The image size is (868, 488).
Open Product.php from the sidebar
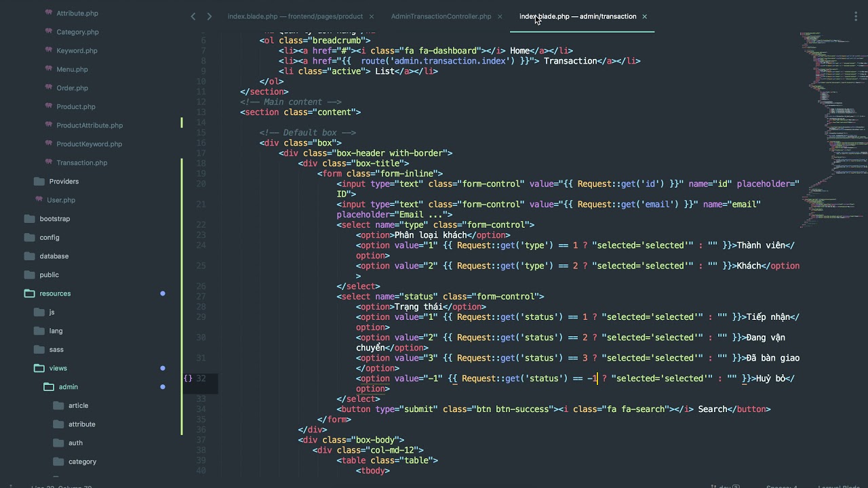coord(76,106)
